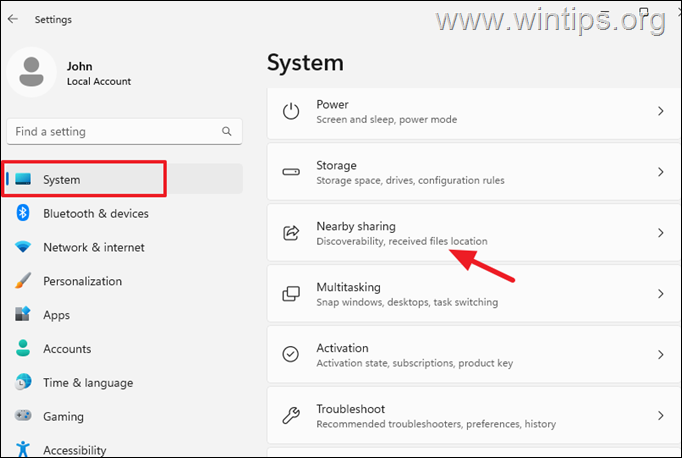Click 'Activation state, subscriptions, product key' text
Screen dimensions: 682x458
pos(415,363)
